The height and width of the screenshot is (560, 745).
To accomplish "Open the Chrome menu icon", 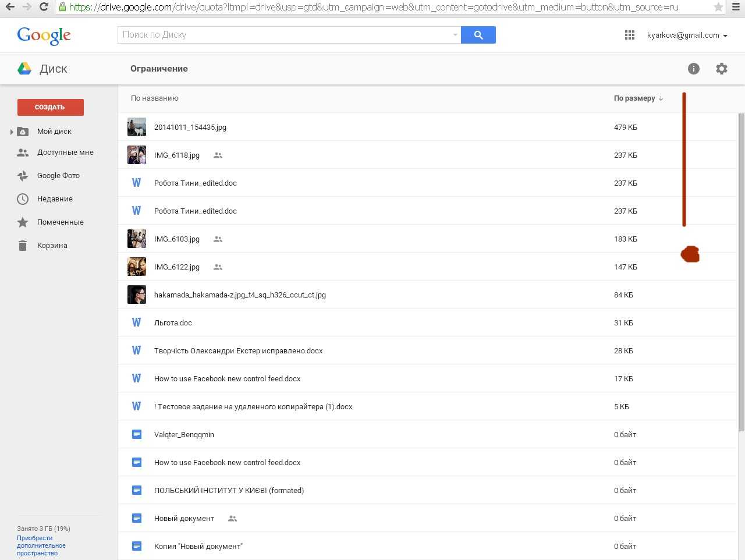I will pyautogui.click(x=736, y=7).
